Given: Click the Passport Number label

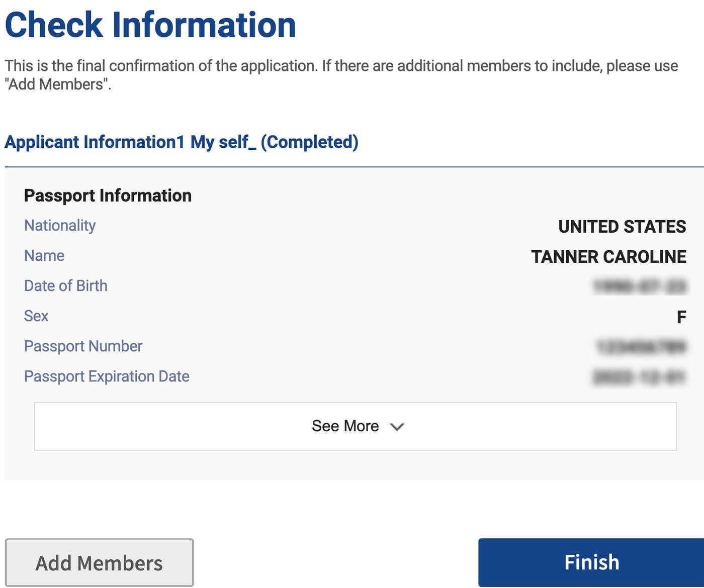Looking at the screenshot, I should 83,346.
